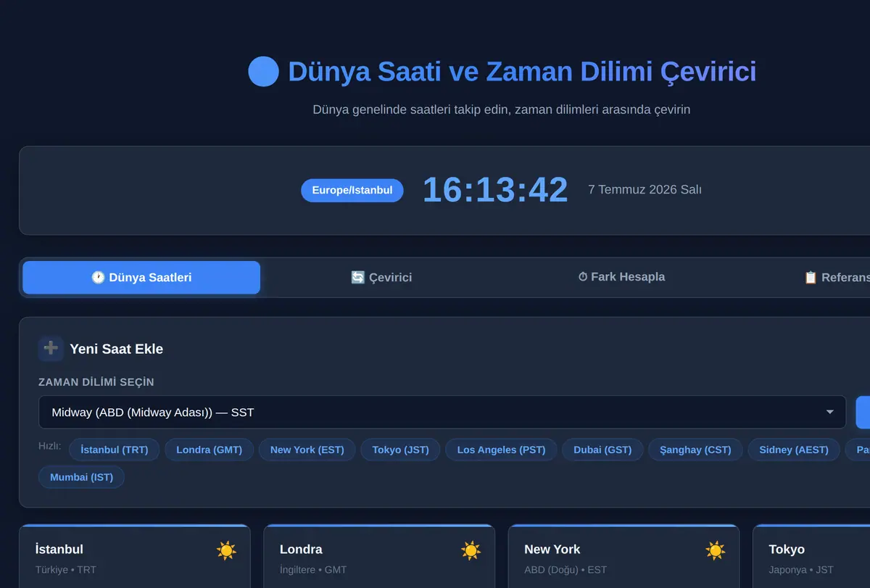Viewport: 870px width, 588px height.
Task: Click the sun icon on the New York card
Action: (716, 551)
